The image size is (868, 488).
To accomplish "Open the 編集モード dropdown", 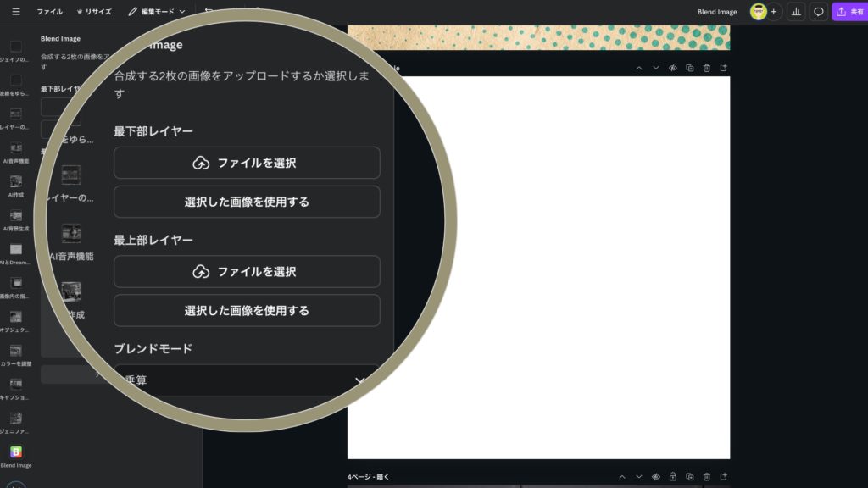I will (157, 12).
